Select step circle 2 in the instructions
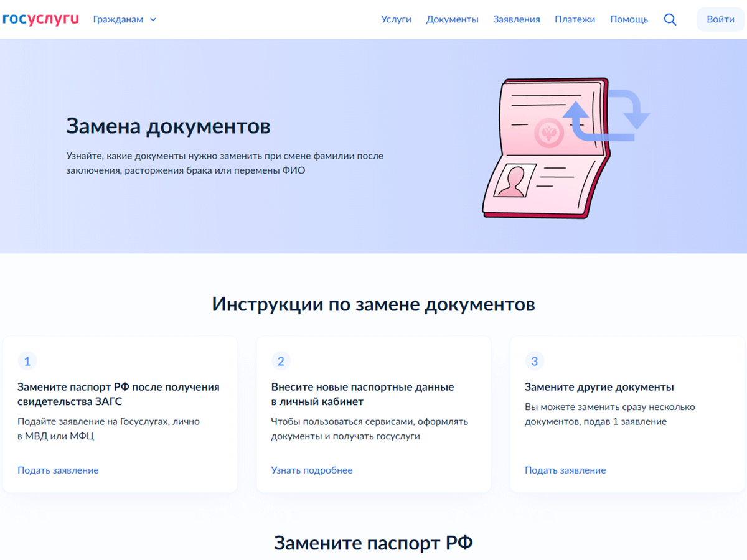Viewport: 747px width, 560px height. [281, 361]
